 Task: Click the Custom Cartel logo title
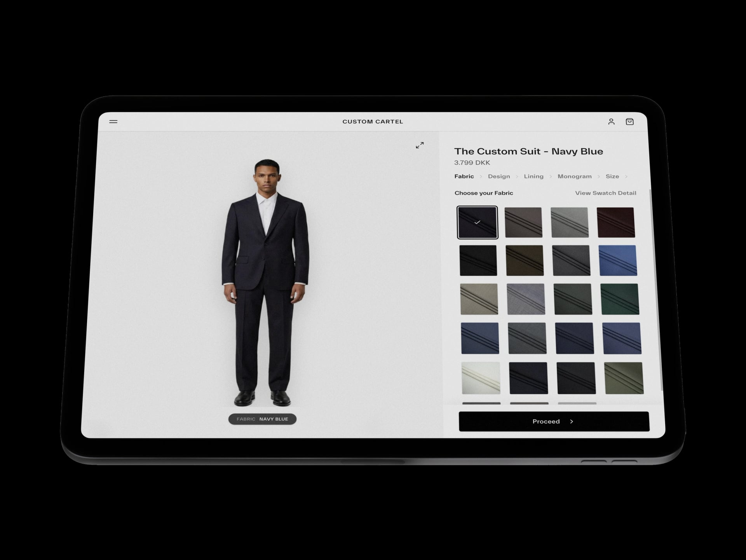(x=373, y=122)
